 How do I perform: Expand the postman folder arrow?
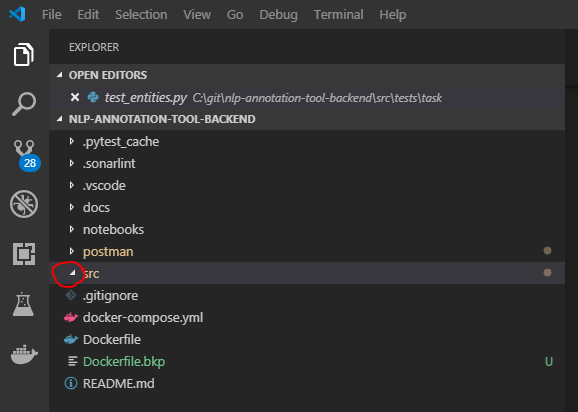(x=72, y=251)
